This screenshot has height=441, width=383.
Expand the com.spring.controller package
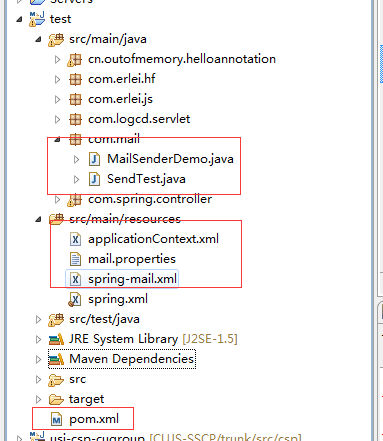pos(57,199)
